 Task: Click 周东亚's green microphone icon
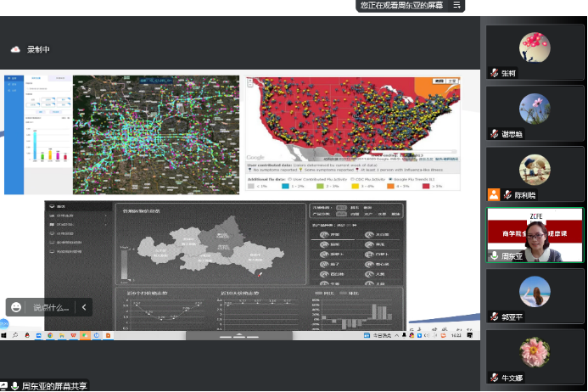[x=493, y=255]
